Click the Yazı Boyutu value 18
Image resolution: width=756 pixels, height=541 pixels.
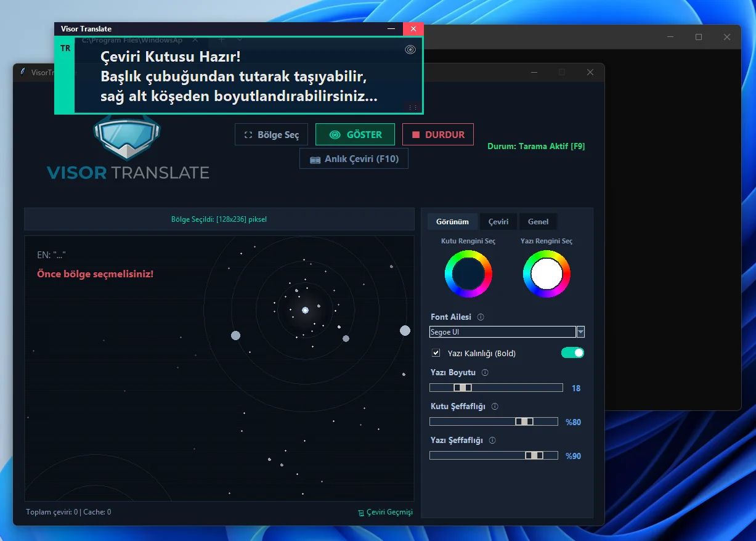(576, 388)
